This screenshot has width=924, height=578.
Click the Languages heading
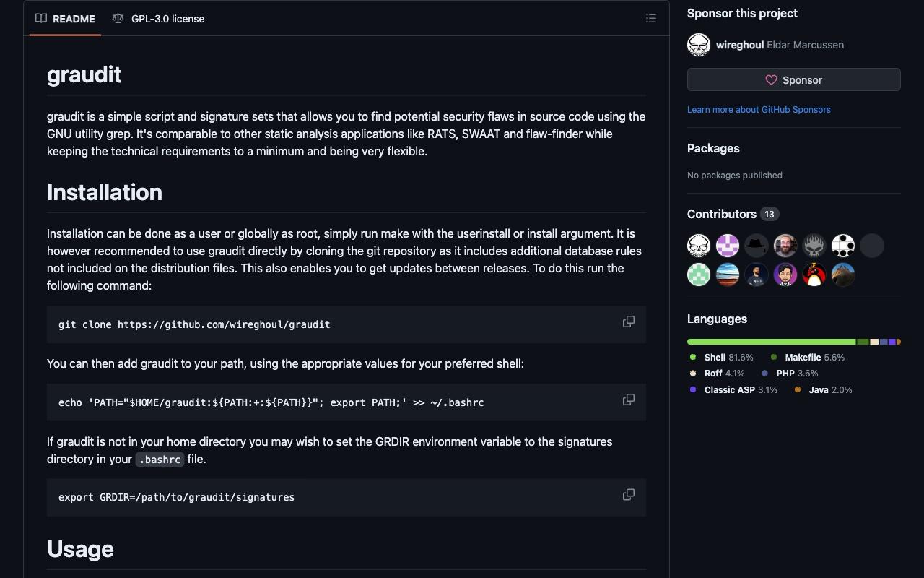(x=717, y=319)
